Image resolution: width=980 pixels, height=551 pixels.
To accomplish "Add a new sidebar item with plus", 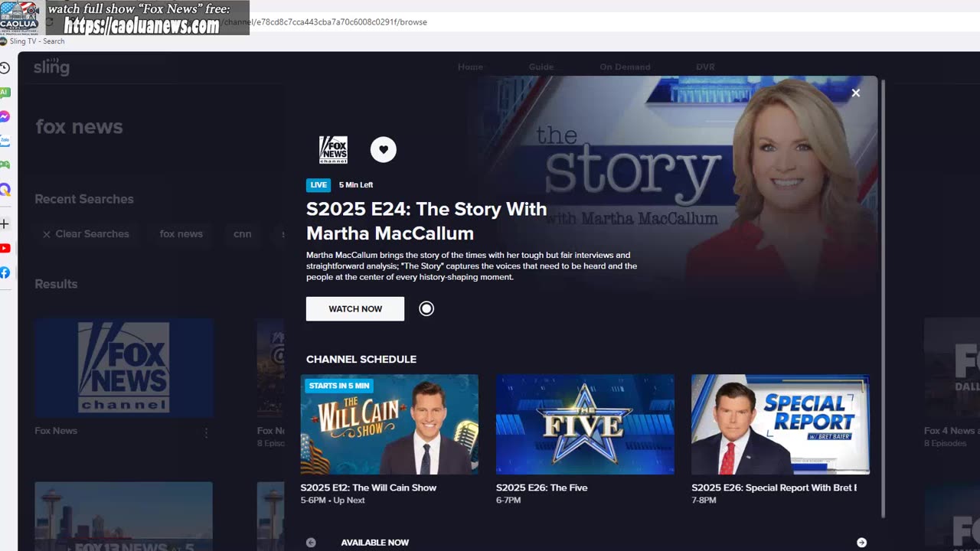I will [x=5, y=224].
